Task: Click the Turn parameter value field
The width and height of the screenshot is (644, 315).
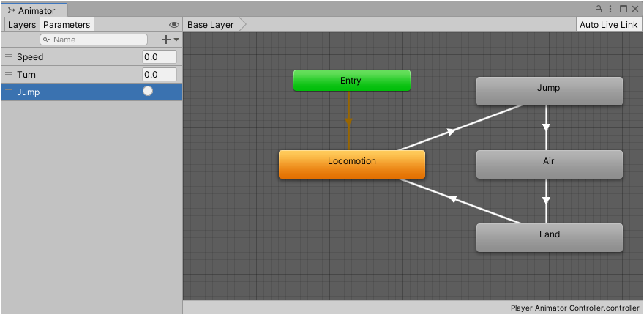Action: pos(160,75)
